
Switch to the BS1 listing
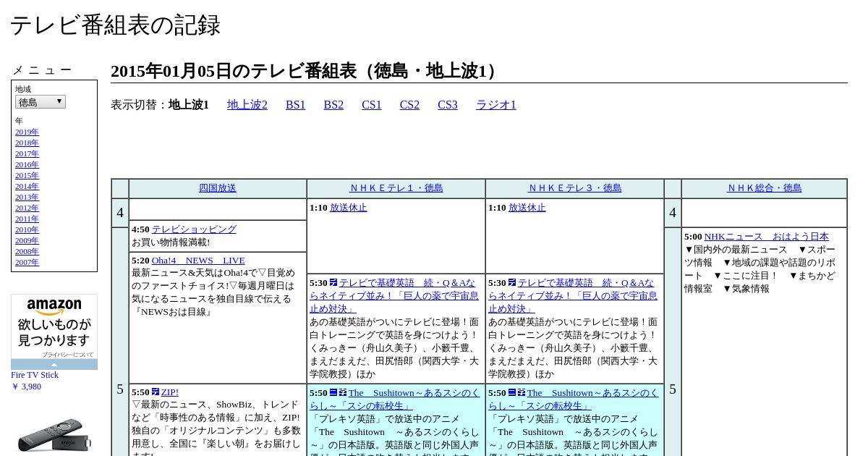[296, 105]
